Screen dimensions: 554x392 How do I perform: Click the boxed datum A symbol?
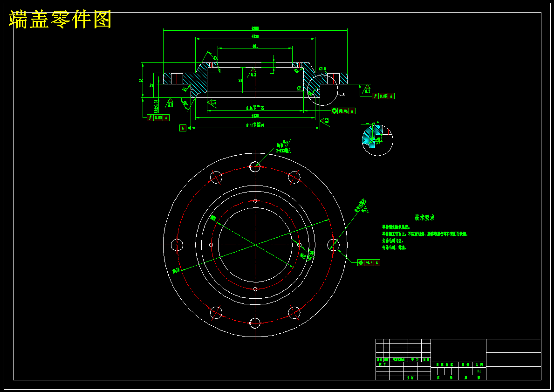(183, 128)
